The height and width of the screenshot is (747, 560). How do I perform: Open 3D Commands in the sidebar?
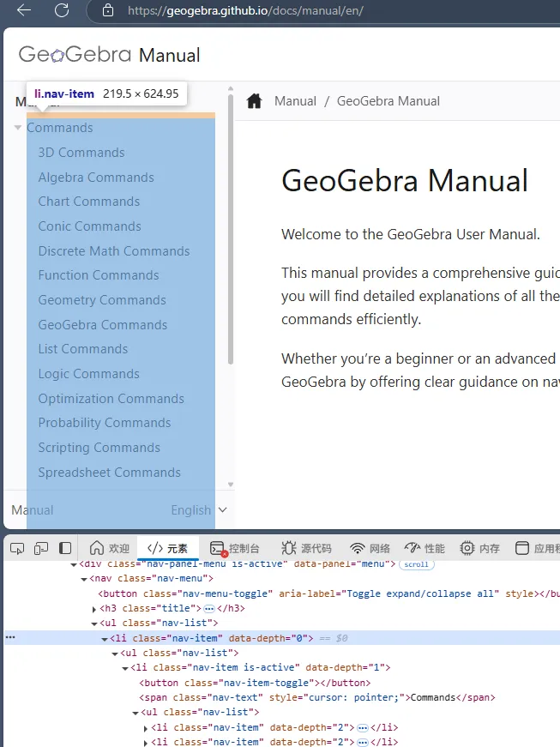[x=81, y=153]
